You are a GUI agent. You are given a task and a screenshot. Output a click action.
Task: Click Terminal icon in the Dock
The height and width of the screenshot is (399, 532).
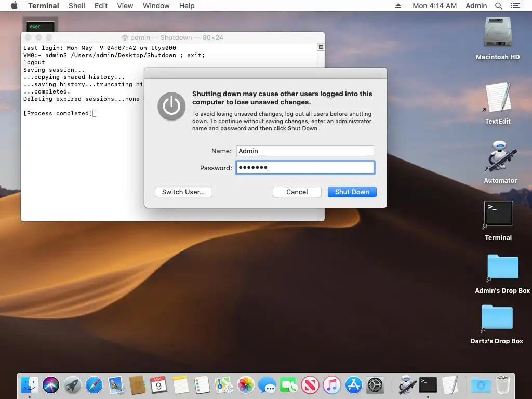pyautogui.click(x=428, y=385)
